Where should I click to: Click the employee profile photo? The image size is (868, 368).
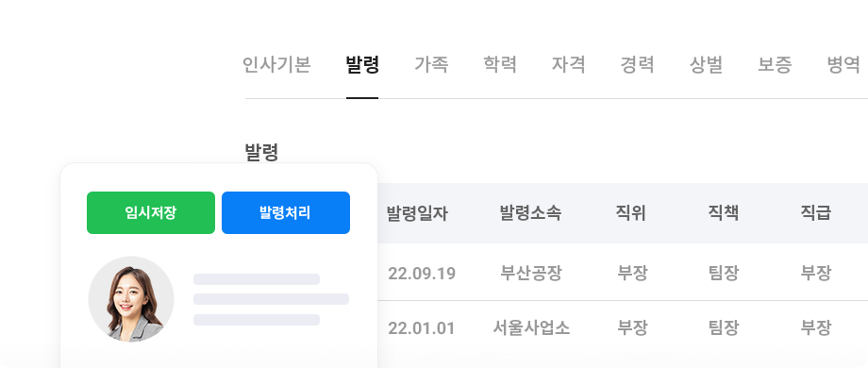pyautogui.click(x=131, y=299)
